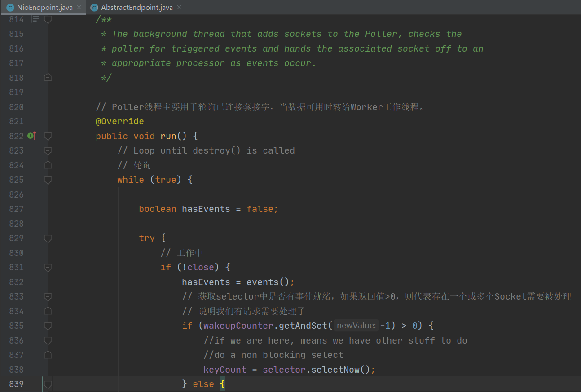Collapse the while (true) loop at line 825
Image resolution: width=581 pixels, height=392 pixels.
coord(48,180)
